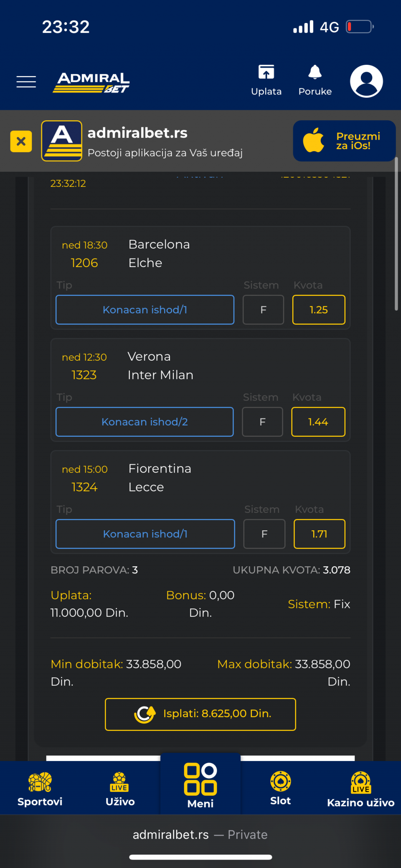Viewport: 401px width, 868px height.
Task: Select Verona–Inter Konacan ishod/2 tip
Action: (145, 422)
